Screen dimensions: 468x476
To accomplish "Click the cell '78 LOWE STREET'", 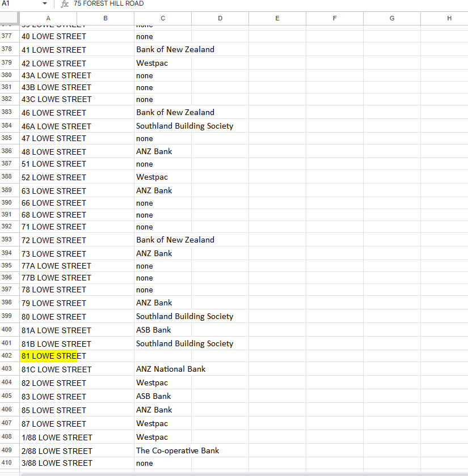I will coord(48,290).
